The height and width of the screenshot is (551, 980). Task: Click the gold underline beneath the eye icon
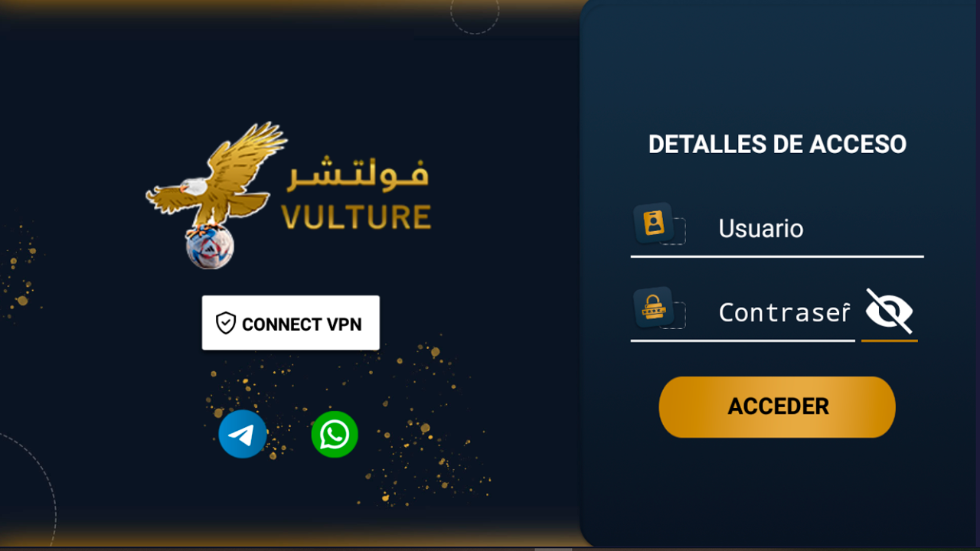pos(889,341)
